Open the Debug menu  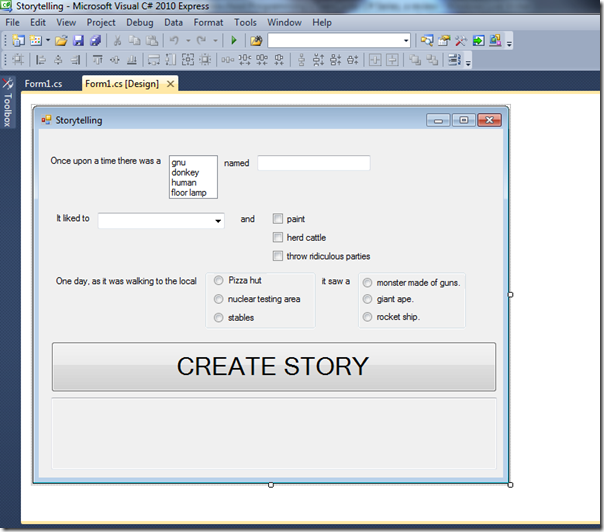(x=139, y=22)
